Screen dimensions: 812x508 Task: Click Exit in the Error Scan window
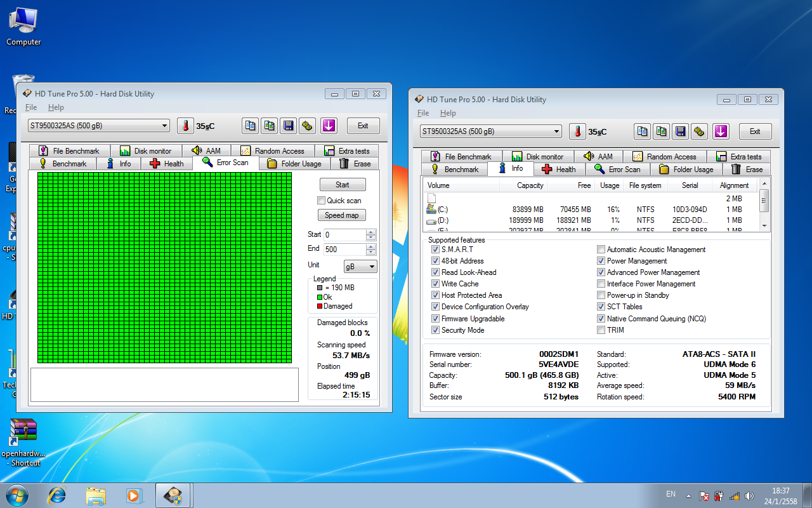tap(363, 126)
